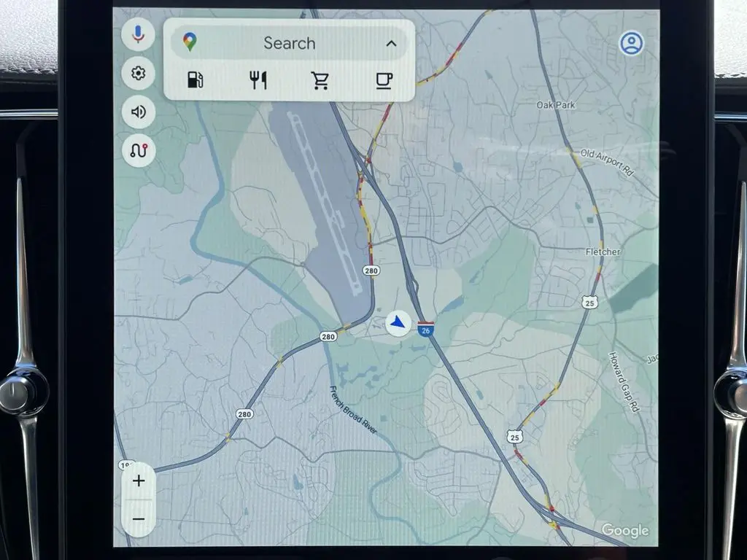Find restaurants with fork and knife icon

[x=258, y=80]
